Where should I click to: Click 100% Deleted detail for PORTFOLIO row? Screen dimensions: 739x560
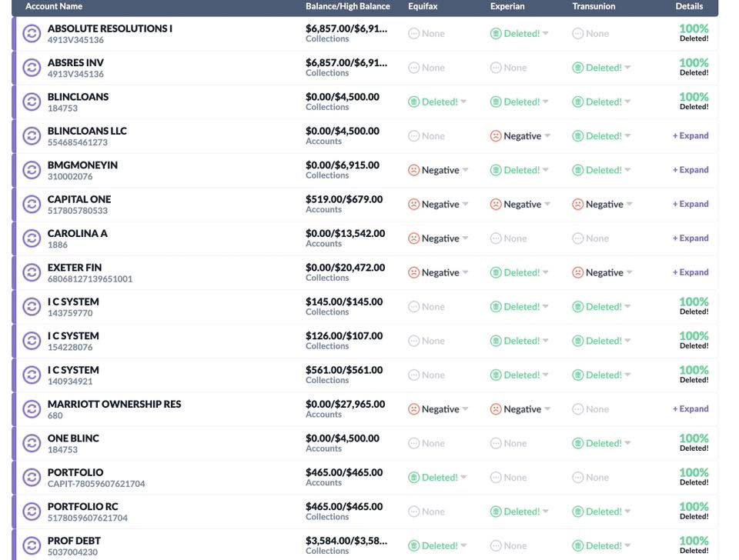(694, 477)
